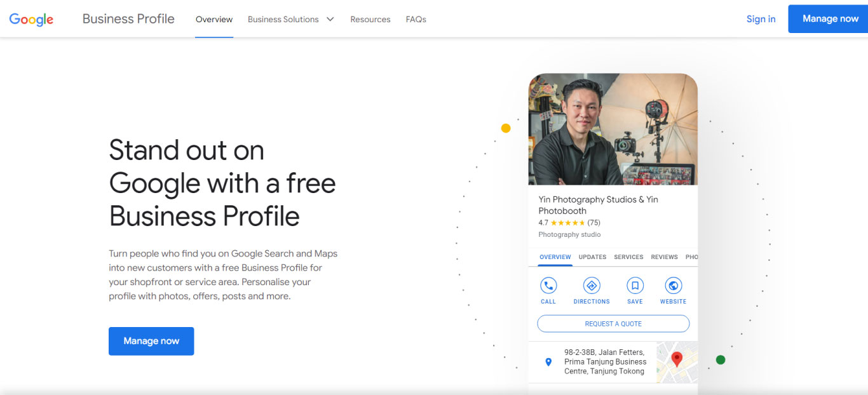Click the map thumbnail with red marker
868x395 pixels.
(677, 362)
